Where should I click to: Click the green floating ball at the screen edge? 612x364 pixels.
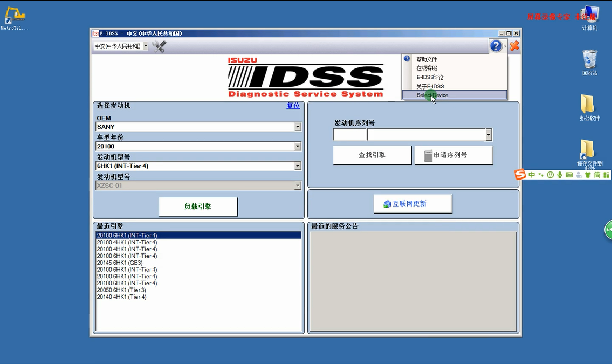608,230
